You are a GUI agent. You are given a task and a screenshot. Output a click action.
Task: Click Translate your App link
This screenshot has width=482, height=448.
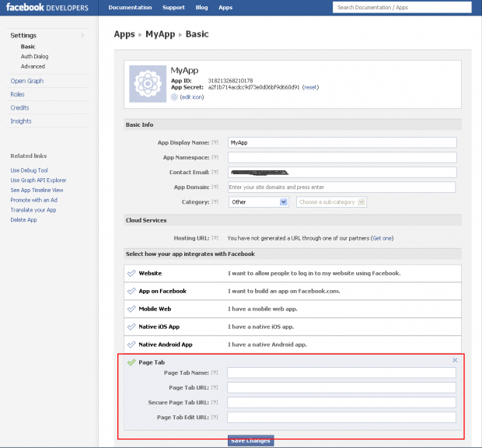point(33,210)
